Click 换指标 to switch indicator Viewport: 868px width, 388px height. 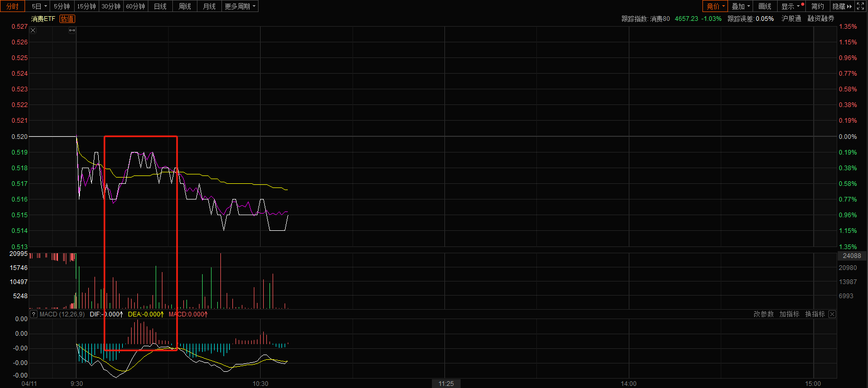point(815,314)
